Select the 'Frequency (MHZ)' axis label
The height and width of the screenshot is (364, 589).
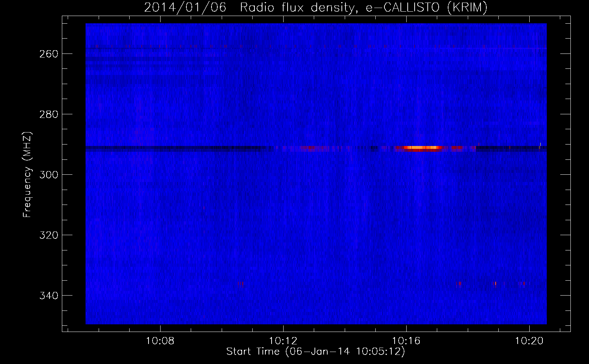27,175
